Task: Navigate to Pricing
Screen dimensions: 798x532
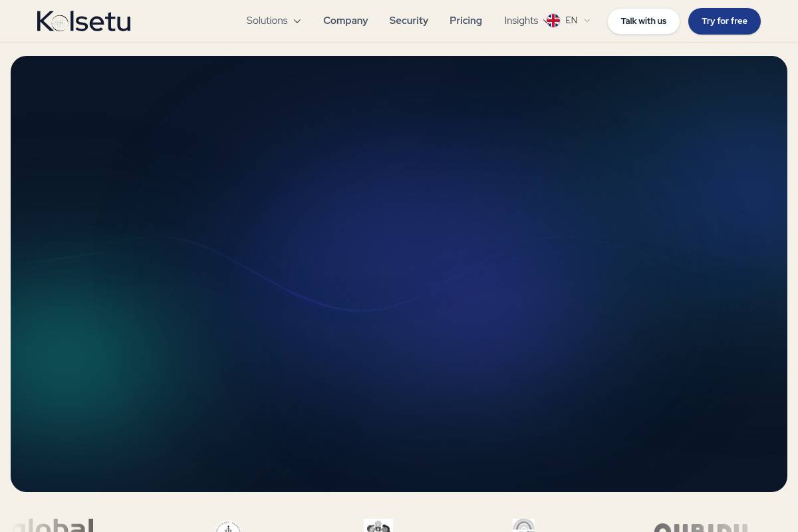Action: pos(465,21)
